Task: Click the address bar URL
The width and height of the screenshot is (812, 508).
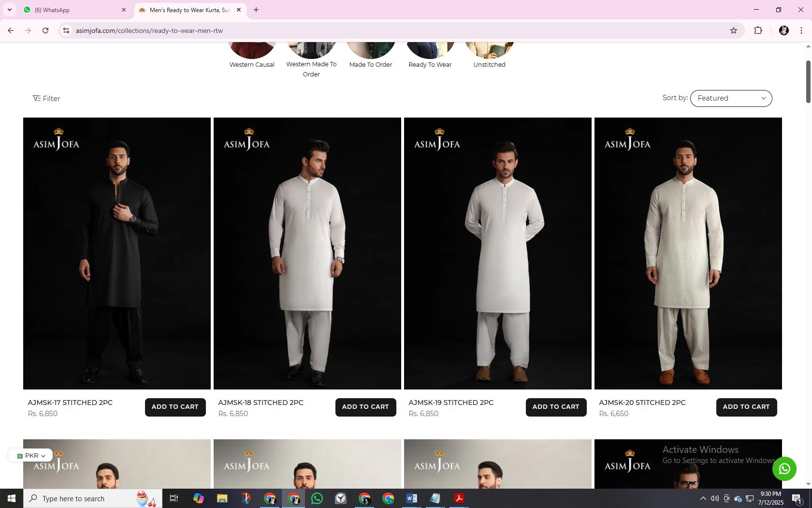Action: click(149, 30)
